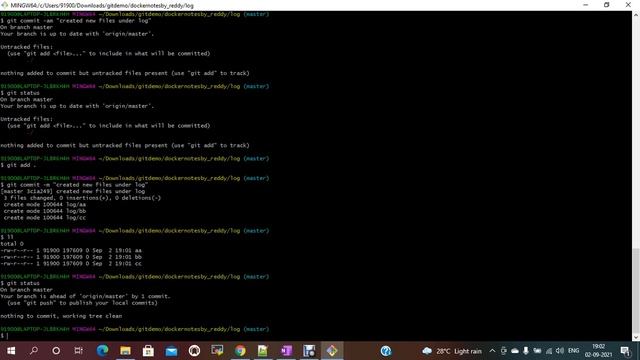Open the Git Bash title bar icon menu
The image size is (640, 360).
click(4, 5)
